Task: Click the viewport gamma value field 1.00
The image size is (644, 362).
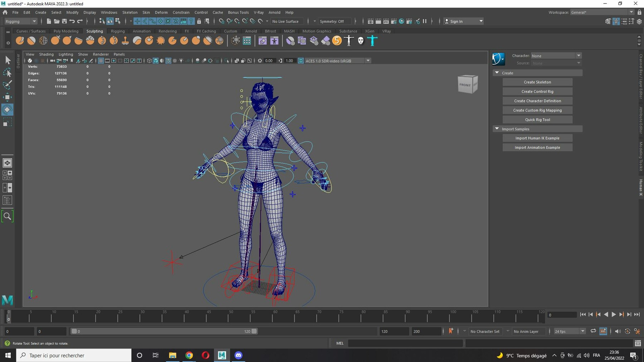Action: [x=289, y=61]
